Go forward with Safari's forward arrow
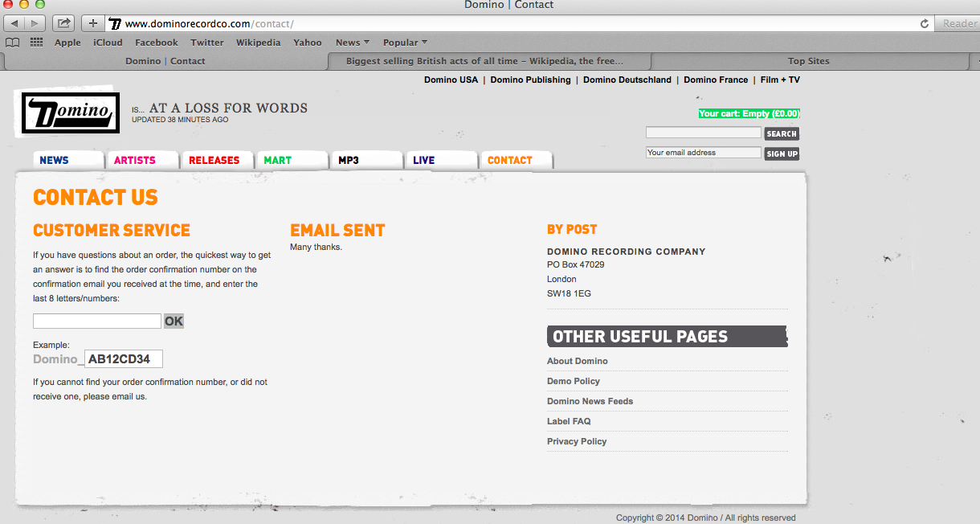This screenshot has width=980, height=524. point(36,23)
